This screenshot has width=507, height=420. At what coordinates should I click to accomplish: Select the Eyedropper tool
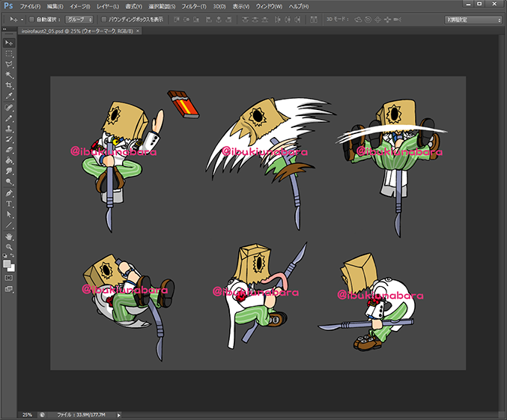pos(9,96)
